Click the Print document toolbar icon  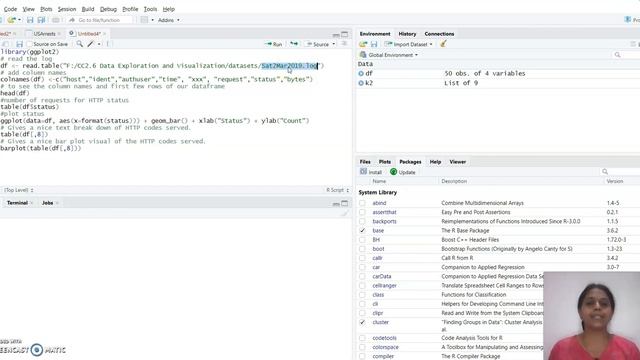[x=56, y=20]
